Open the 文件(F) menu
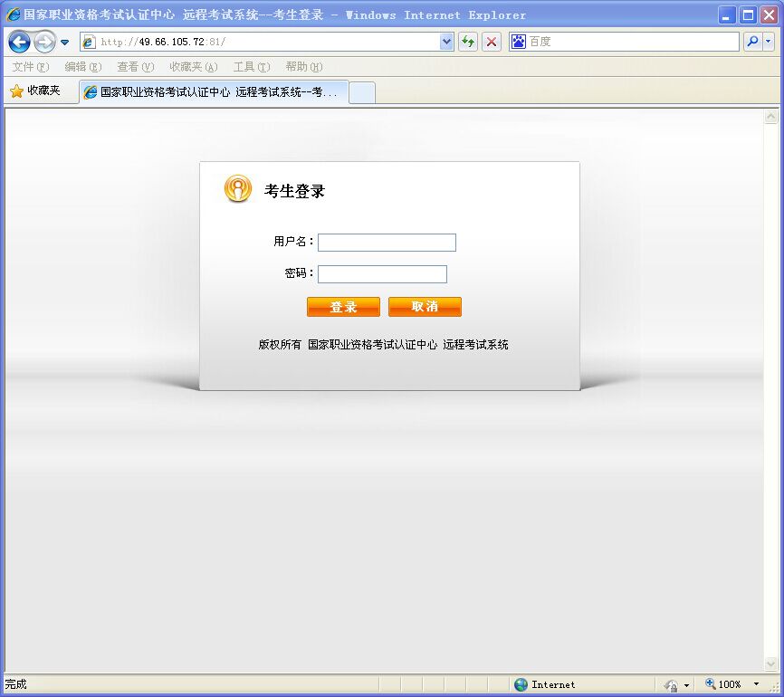Image resolution: width=784 pixels, height=697 pixels. pyautogui.click(x=31, y=66)
